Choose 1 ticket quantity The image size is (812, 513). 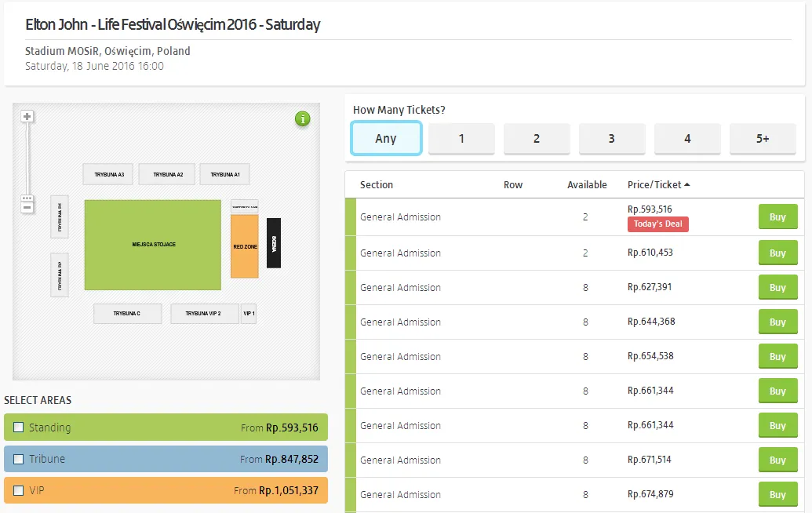click(461, 139)
